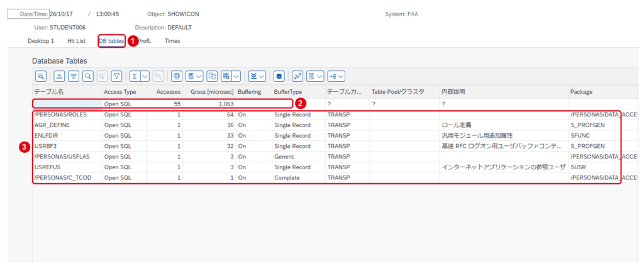Select the DB tables tab
The width and height of the screenshot is (644, 263).
coord(111,41)
